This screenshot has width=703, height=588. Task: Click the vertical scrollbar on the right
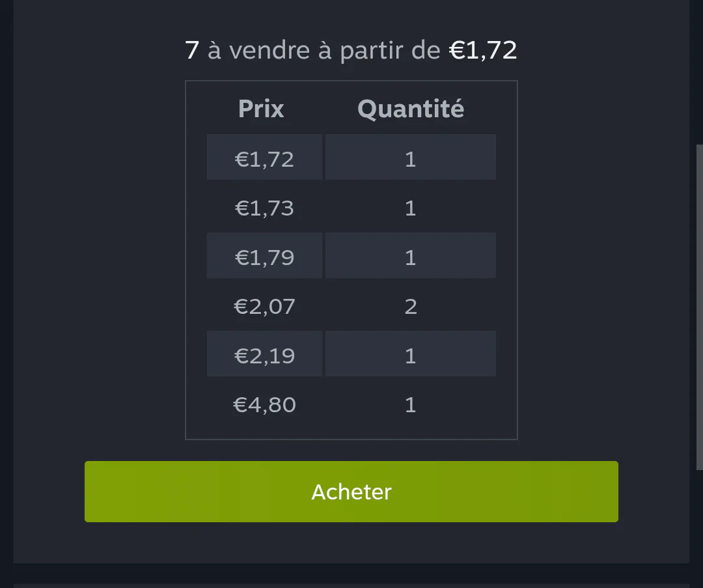pos(699,307)
